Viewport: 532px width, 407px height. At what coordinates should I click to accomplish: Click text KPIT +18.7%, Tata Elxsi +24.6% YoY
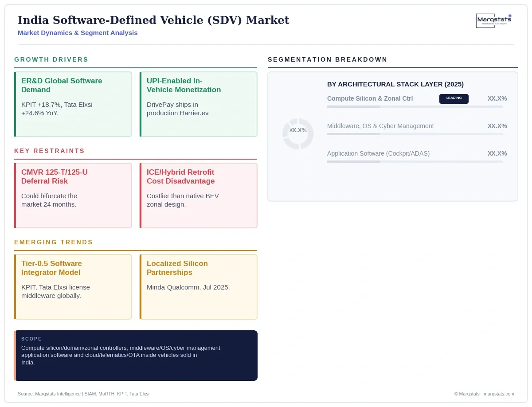(57, 109)
